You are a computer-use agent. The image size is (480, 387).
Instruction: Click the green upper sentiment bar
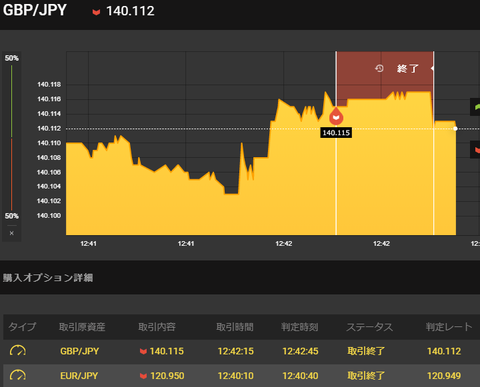(x=12, y=101)
